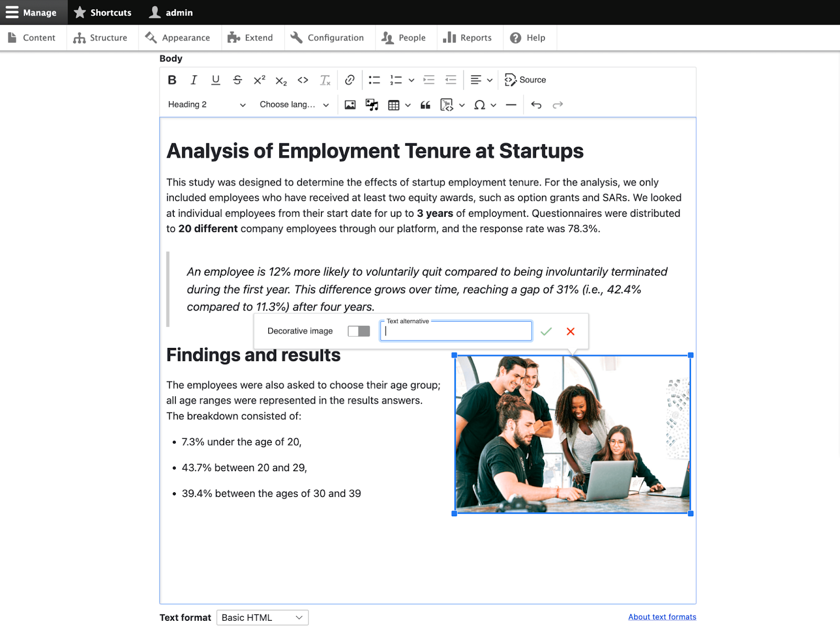This screenshot has height=636, width=840.
Task: Insert a bulleted list
Action: pos(374,80)
